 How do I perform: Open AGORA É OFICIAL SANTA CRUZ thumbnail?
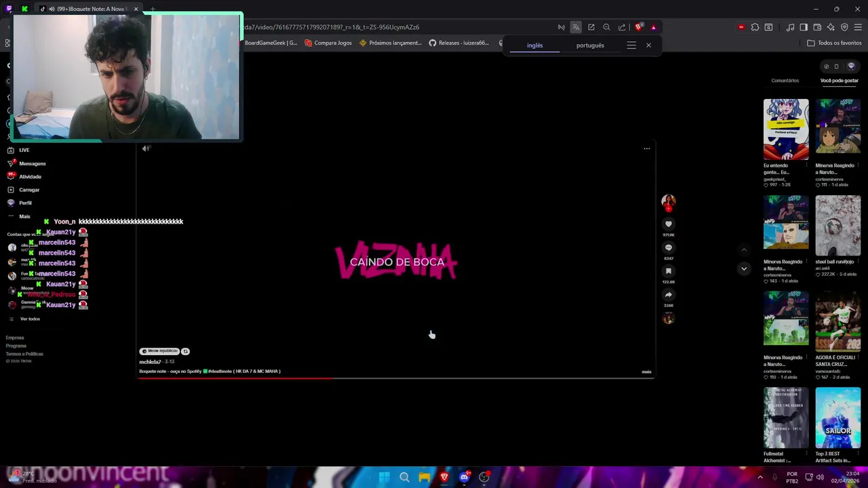[838, 322]
